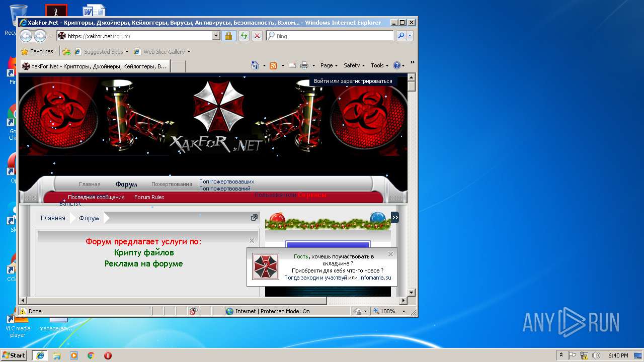
Task: Click the umbrella question-mark avatar in popup
Action: (266, 266)
